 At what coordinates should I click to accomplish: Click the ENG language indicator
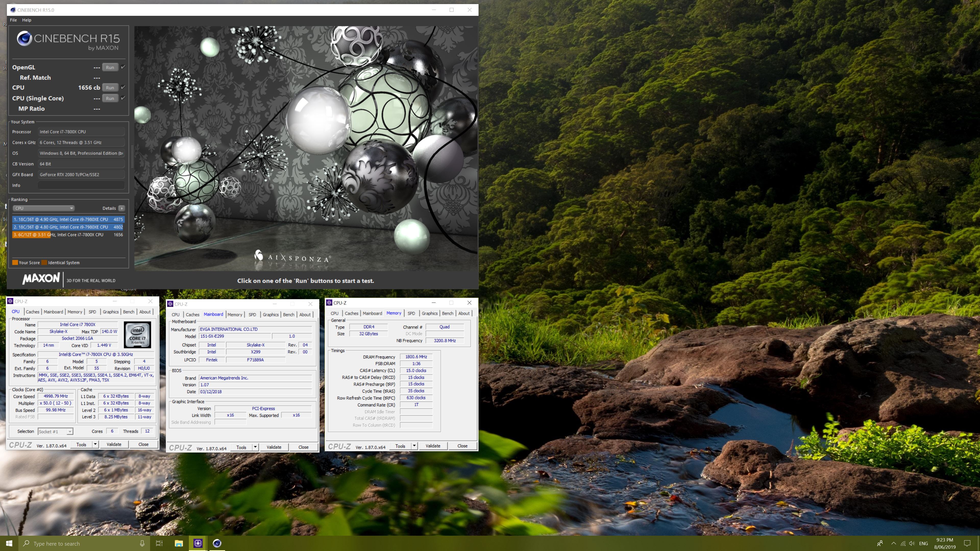click(x=923, y=543)
